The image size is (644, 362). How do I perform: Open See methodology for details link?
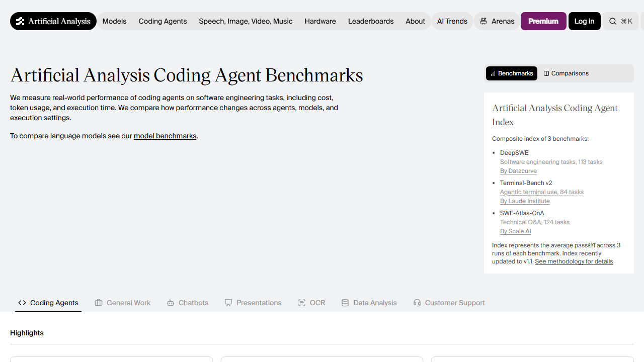tap(574, 261)
